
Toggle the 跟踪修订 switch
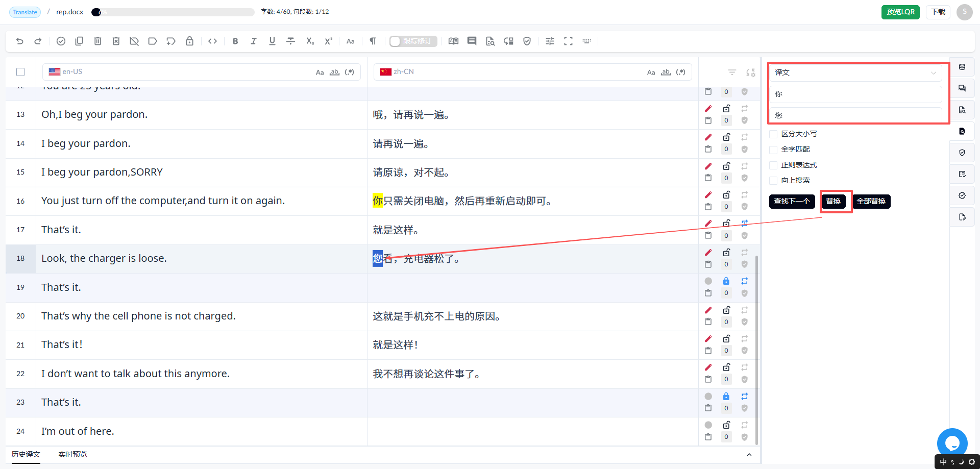pos(413,41)
